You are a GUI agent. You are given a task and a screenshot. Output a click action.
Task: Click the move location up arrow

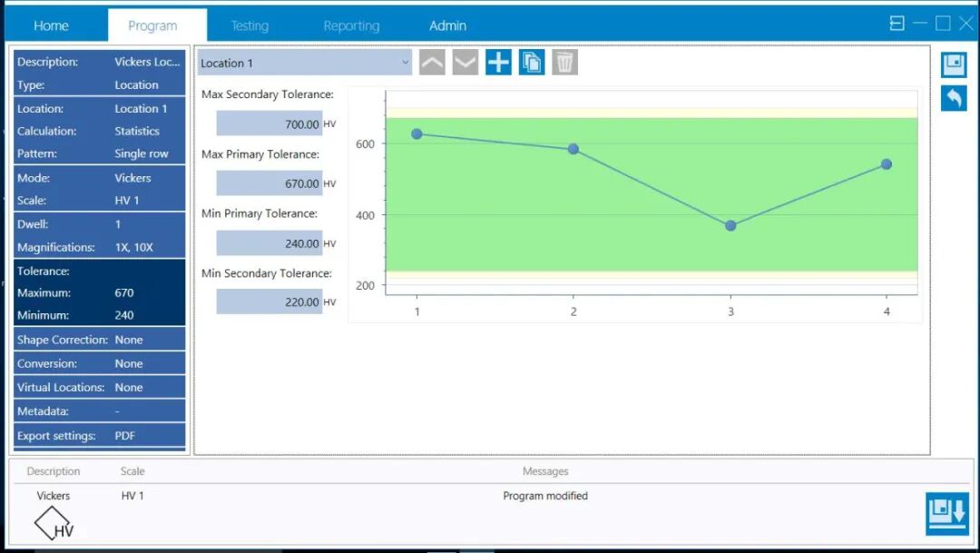[432, 63]
